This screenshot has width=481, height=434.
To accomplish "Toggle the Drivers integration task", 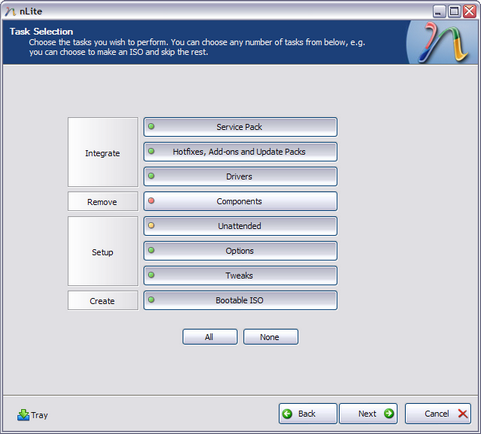I will pyautogui.click(x=240, y=176).
